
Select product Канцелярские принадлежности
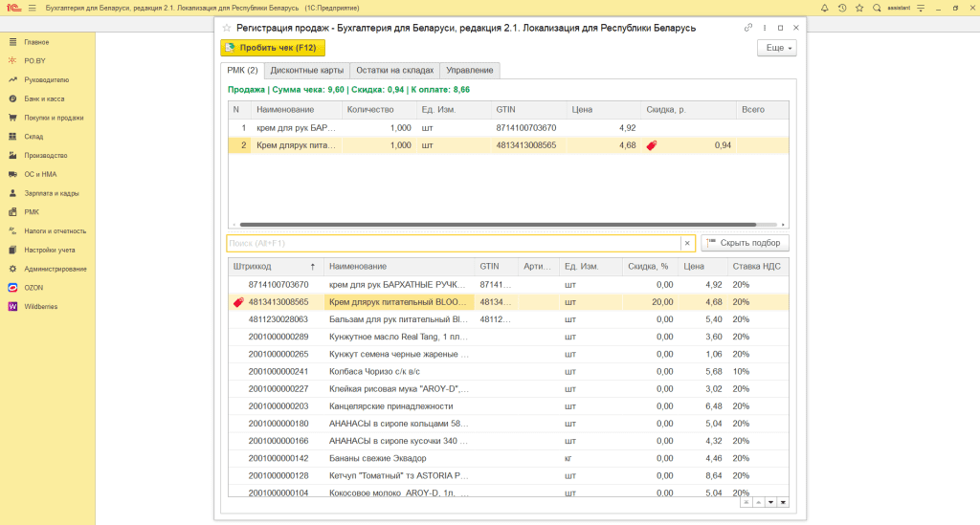[x=508, y=405]
